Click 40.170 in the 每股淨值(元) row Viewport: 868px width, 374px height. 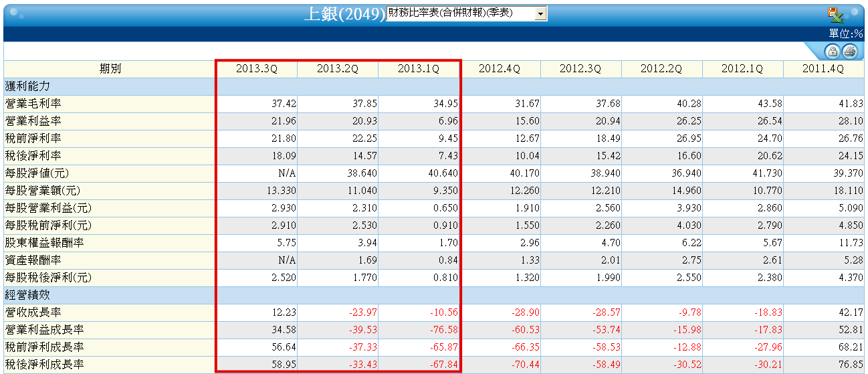pyautogui.click(x=524, y=173)
